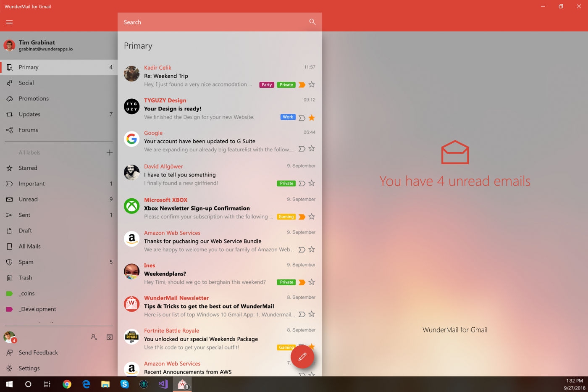This screenshot has height=392, width=588.
Task: Open the Fortnite Battle Royale email
Action: point(220,339)
